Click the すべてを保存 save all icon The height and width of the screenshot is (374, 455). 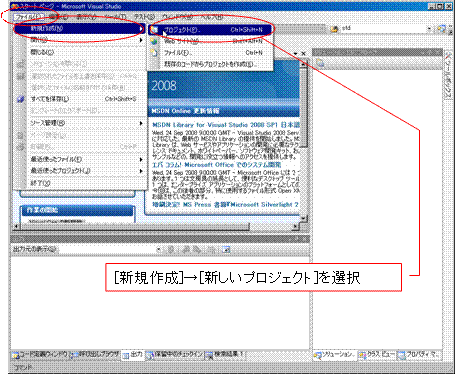(21, 99)
